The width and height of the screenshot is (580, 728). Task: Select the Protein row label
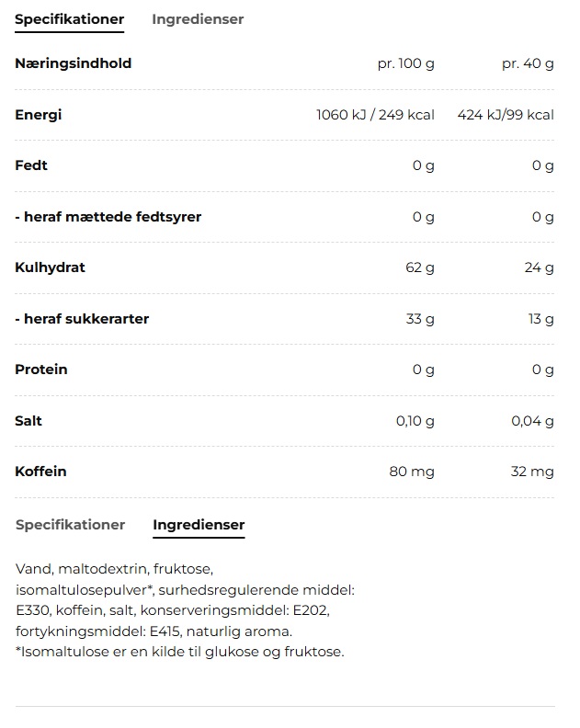click(x=41, y=370)
